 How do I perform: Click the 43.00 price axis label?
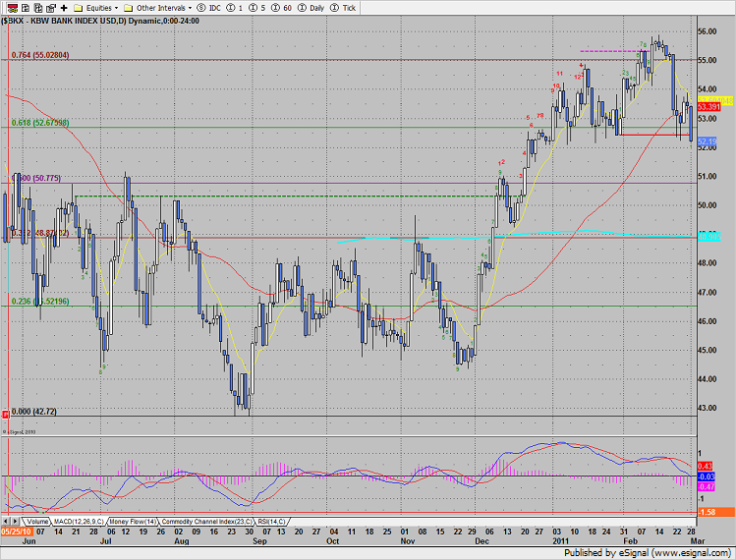[x=708, y=408]
